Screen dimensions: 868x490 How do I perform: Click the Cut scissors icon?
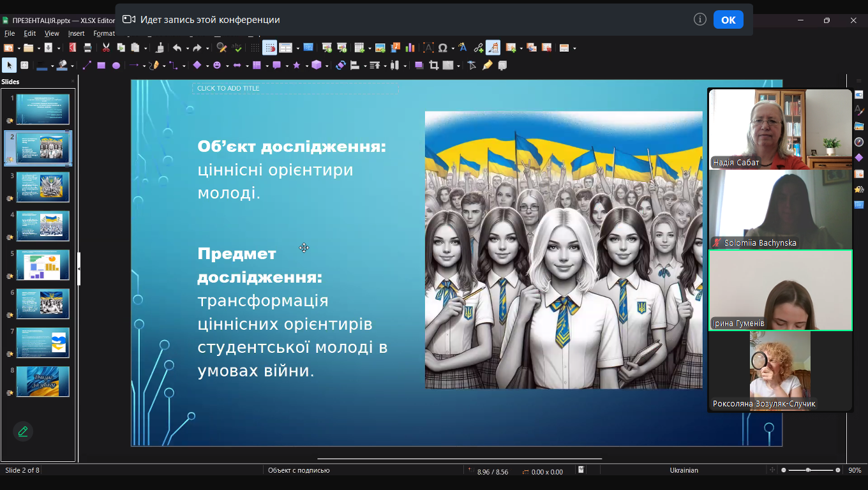[106, 48]
